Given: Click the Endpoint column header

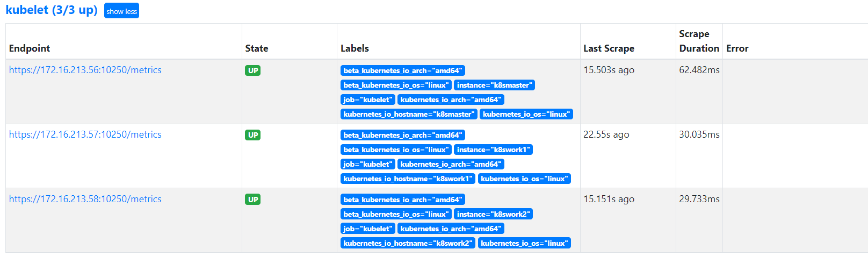Looking at the screenshot, I should [30, 48].
